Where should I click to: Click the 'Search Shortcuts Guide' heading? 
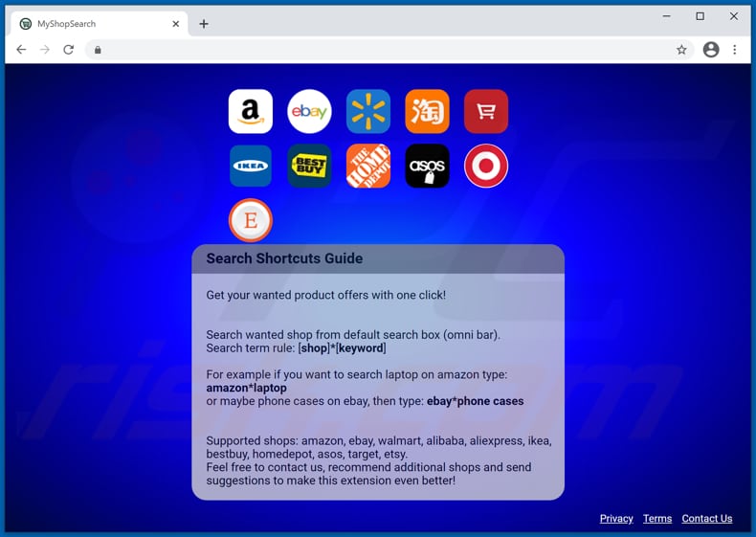pyautogui.click(x=284, y=258)
